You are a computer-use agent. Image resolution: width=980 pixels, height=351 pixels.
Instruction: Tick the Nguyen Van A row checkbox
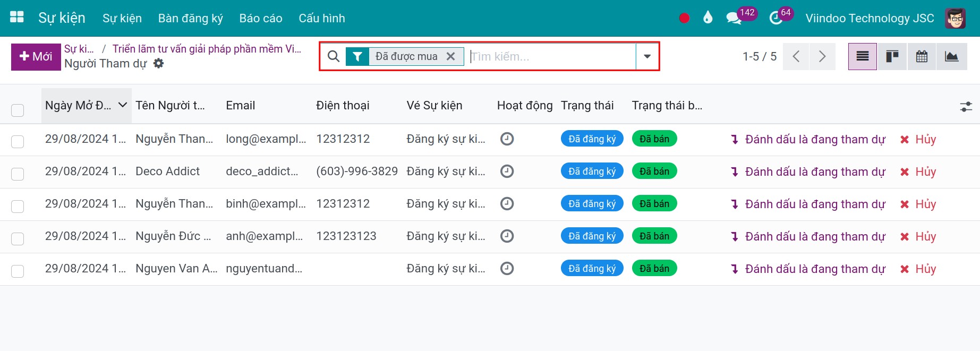click(x=18, y=271)
